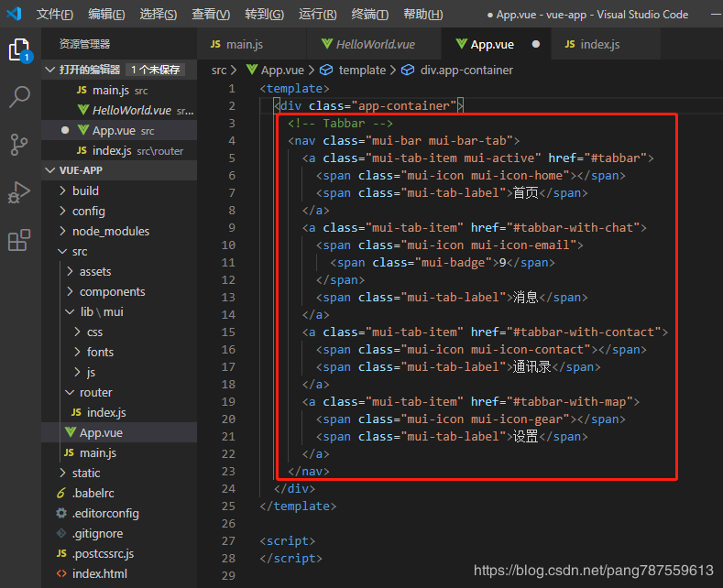
Task: Select the App.vue editor tab
Action: coord(496,44)
